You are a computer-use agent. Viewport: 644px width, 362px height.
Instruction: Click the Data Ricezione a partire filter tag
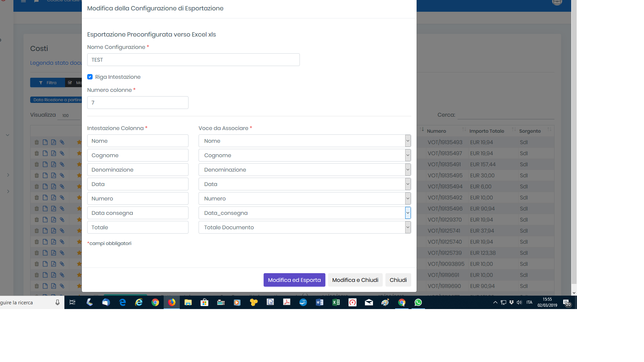[56, 100]
